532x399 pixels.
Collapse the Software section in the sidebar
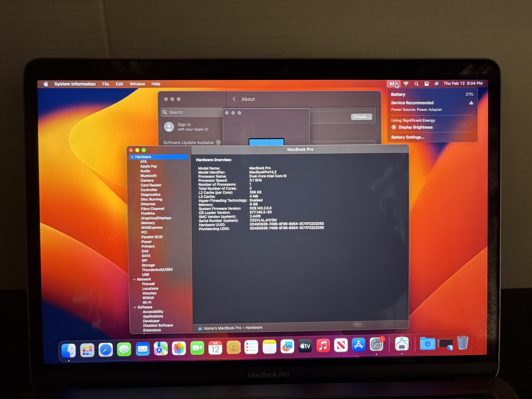[x=135, y=308]
